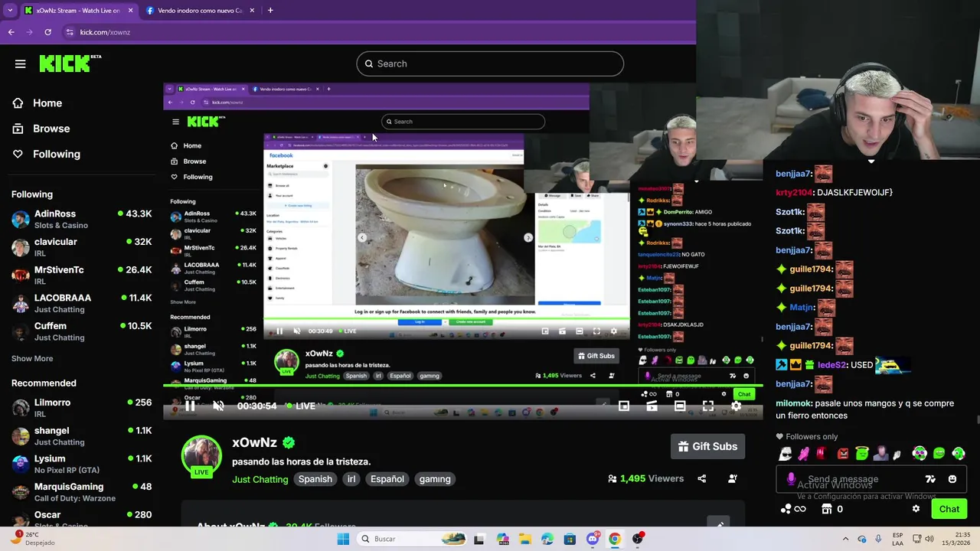Open video player settings gear

click(736, 406)
